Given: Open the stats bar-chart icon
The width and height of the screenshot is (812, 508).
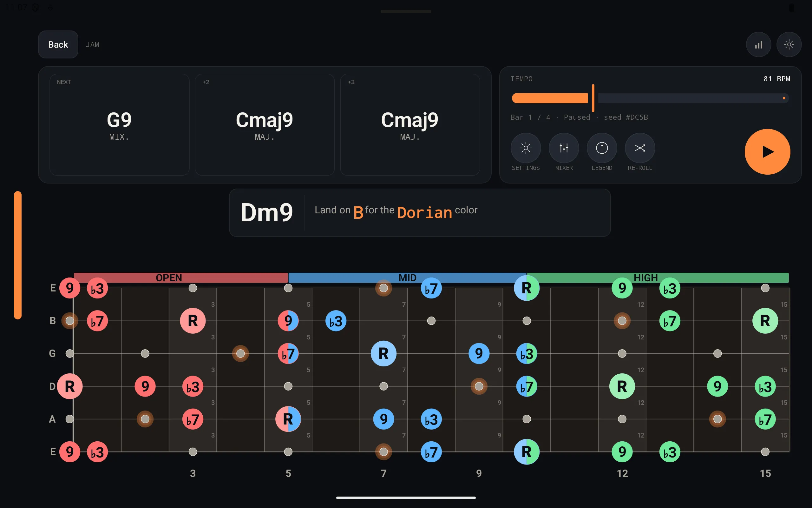Looking at the screenshot, I should pyautogui.click(x=758, y=44).
